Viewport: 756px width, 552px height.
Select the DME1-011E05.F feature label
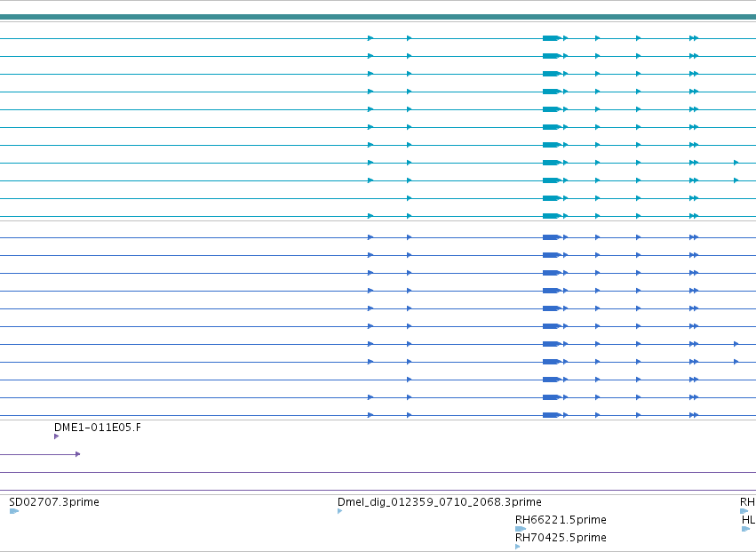tap(98, 427)
